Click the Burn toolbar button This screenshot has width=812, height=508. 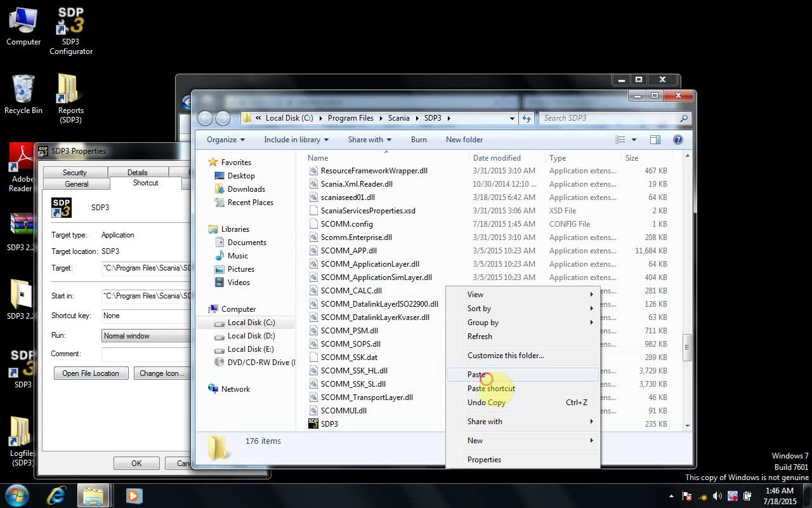point(419,140)
